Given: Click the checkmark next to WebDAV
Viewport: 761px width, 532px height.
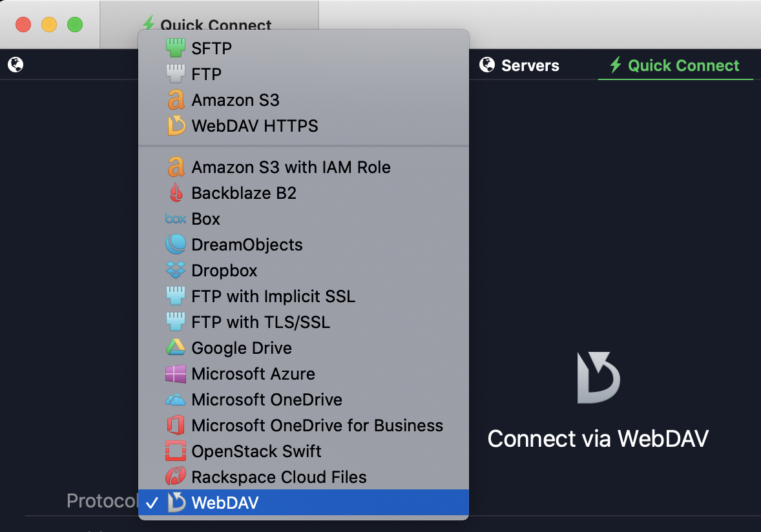Looking at the screenshot, I should [152, 502].
